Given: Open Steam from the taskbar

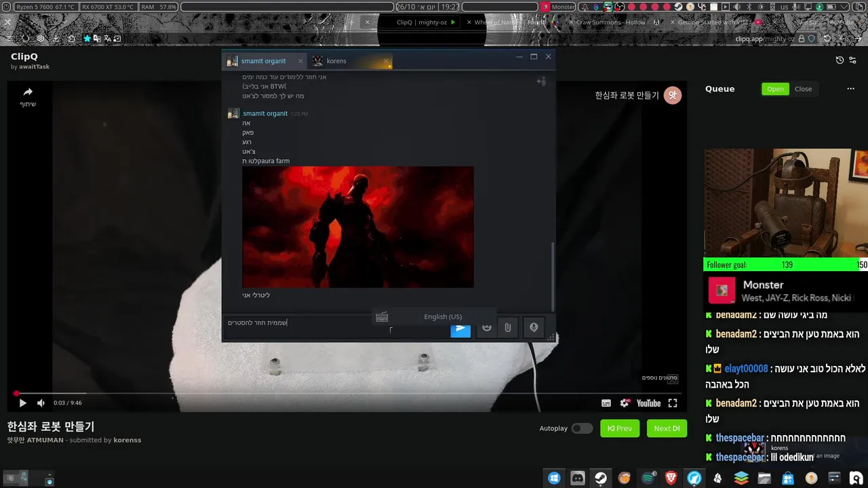Looking at the screenshot, I should [601, 478].
